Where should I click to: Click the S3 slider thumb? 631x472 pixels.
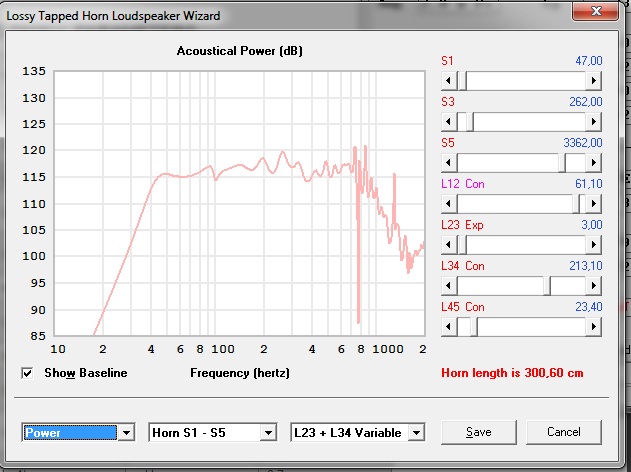pyautogui.click(x=470, y=122)
